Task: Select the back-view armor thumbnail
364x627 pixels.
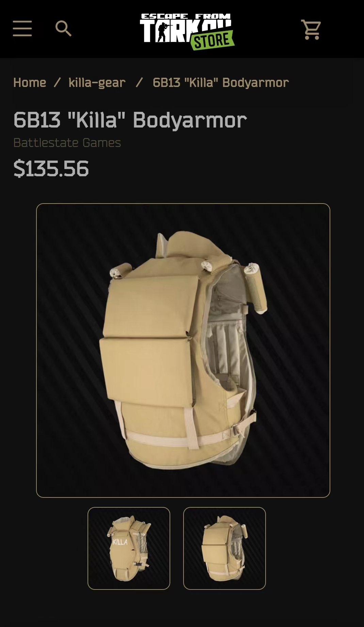Action: point(224,548)
